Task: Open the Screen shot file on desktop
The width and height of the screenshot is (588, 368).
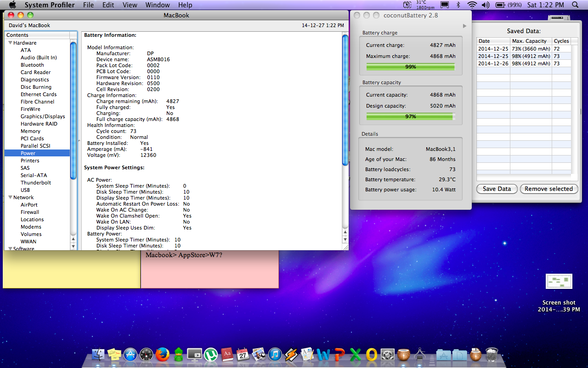Action: click(559, 281)
